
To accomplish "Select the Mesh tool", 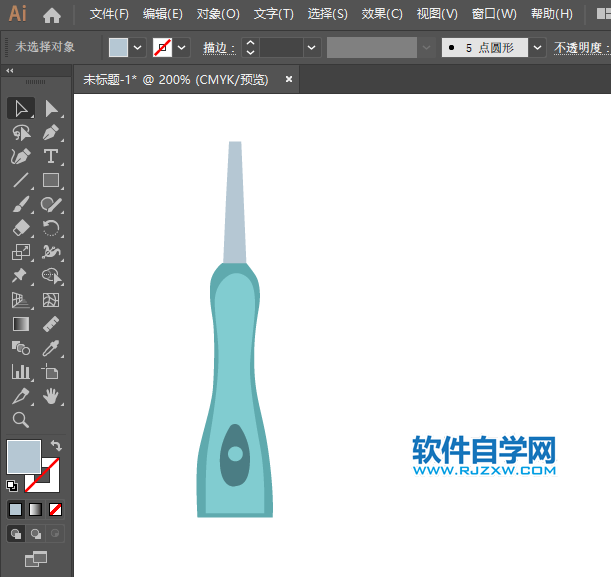I will pyautogui.click(x=51, y=300).
